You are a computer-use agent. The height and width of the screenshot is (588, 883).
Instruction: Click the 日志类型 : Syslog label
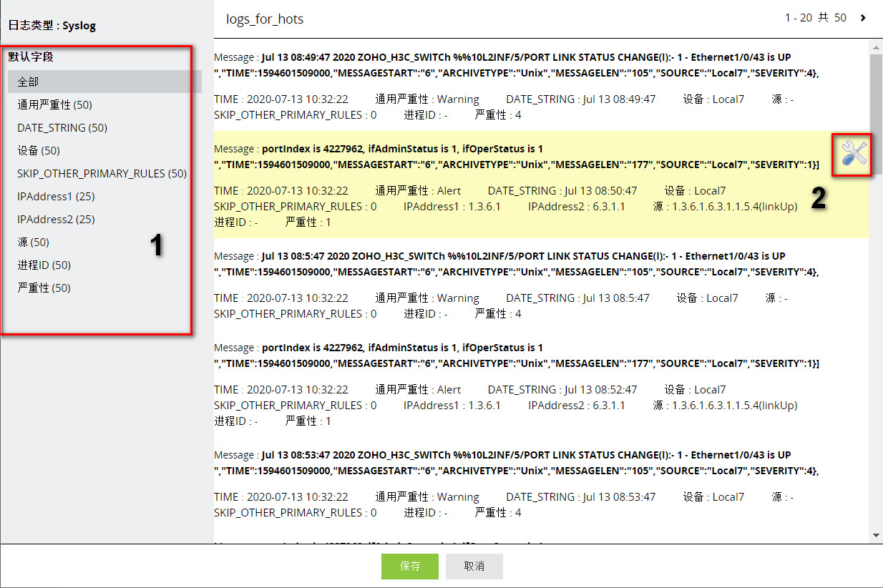[52, 26]
